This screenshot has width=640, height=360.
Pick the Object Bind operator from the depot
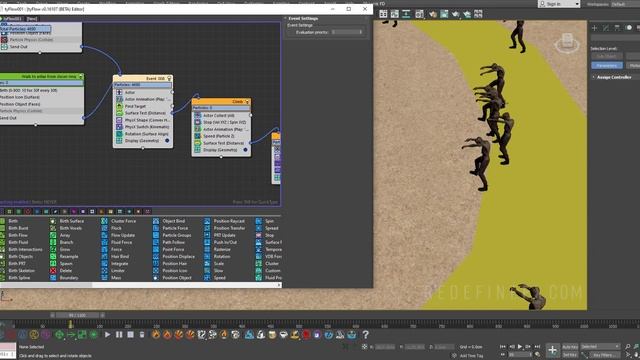169,221
